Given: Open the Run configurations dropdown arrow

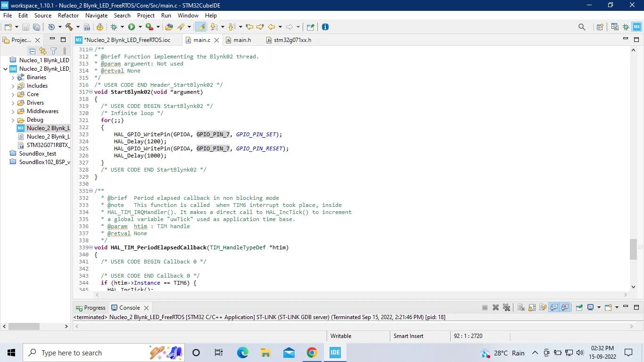Looking at the screenshot, I should coord(140,27).
